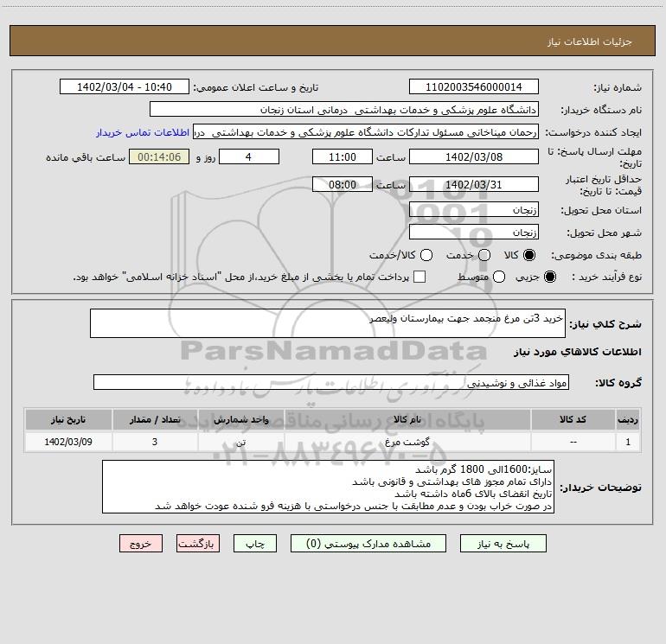
Task: Click the نام کالا column header
Action: click(x=407, y=419)
